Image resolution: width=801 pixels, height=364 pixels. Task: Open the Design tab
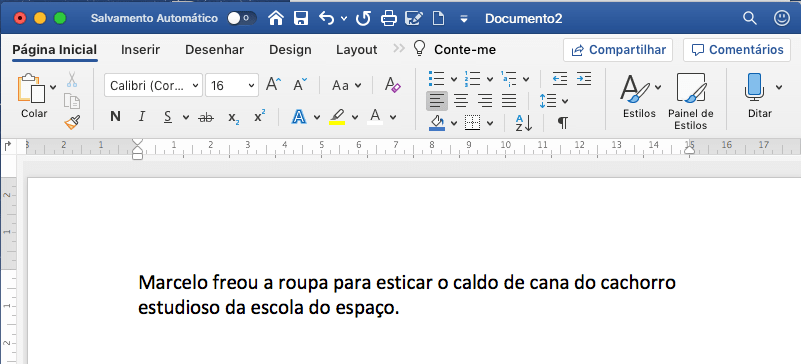(x=290, y=50)
